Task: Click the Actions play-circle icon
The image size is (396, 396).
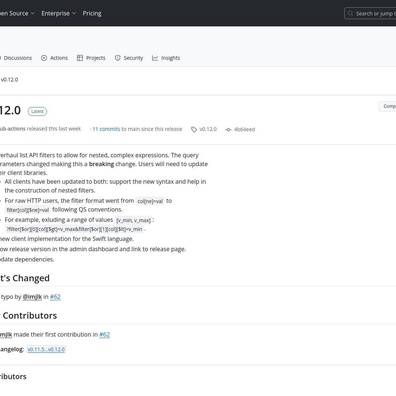Action: [x=44, y=58]
